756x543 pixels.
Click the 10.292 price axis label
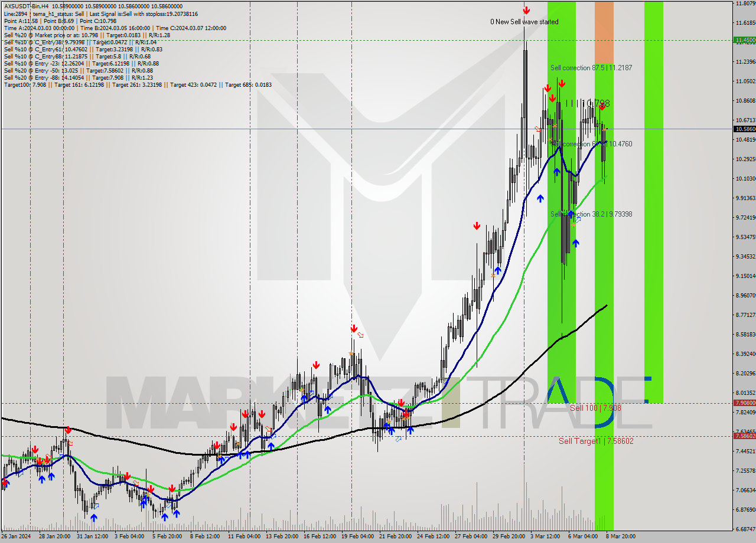pos(745,159)
